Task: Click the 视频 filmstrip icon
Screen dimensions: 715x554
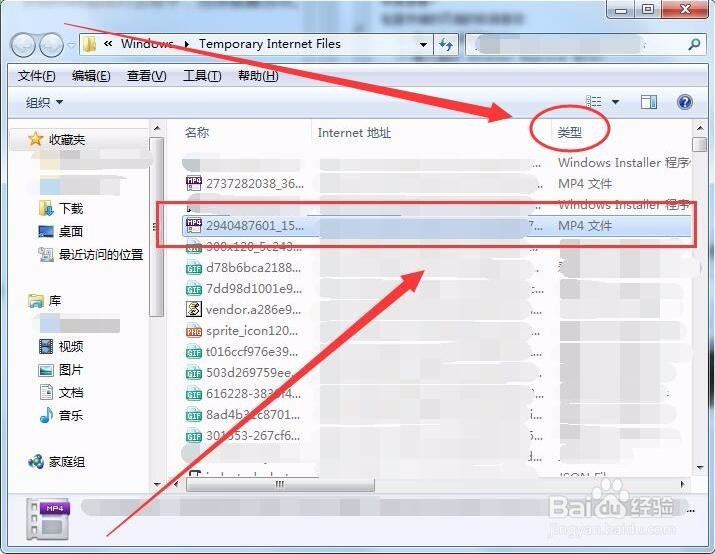Action: tap(46, 347)
